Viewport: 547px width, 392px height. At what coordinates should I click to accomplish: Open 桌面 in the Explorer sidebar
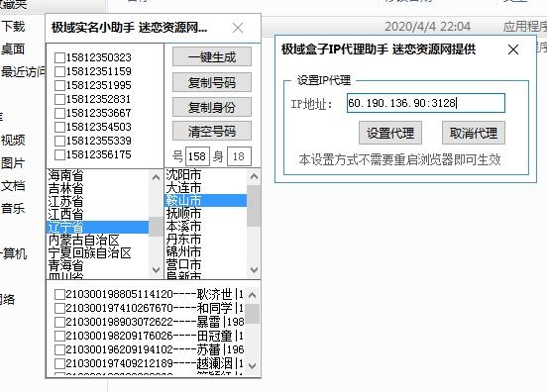13,49
